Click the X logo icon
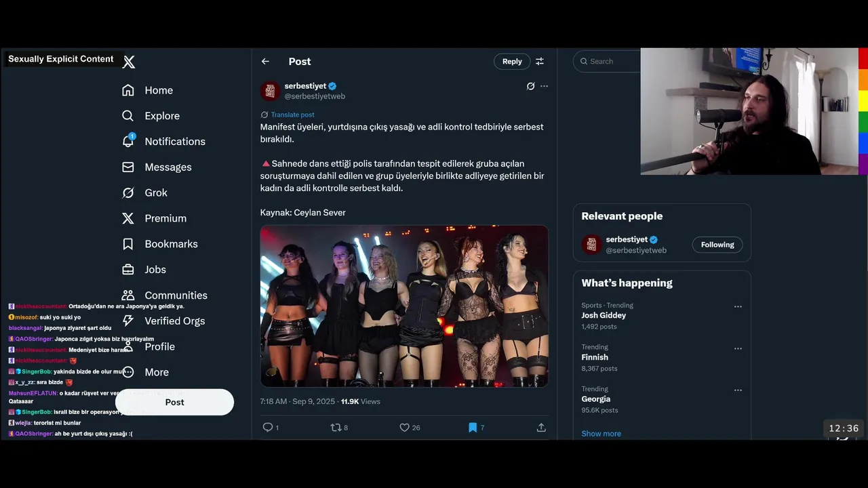The height and width of the screenshot is (488, 868). point(129,62)
